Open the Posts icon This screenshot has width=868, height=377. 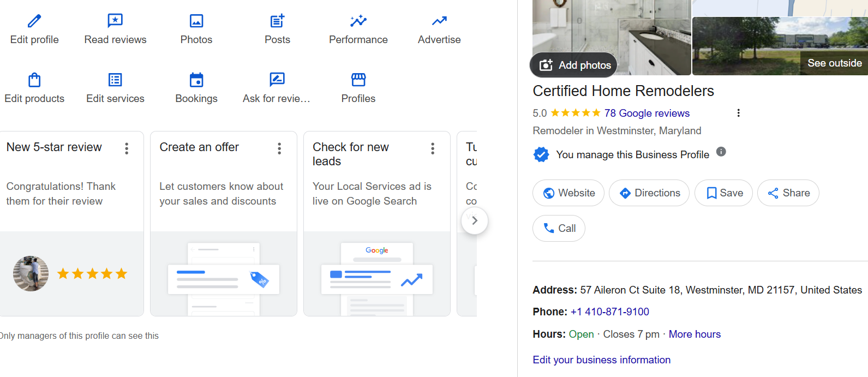pos(277,21)
